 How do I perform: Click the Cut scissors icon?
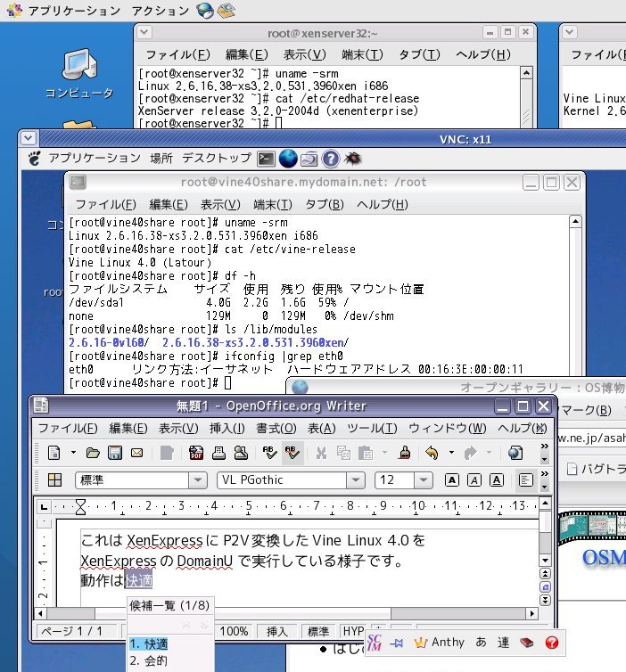[x=321, y=453]
